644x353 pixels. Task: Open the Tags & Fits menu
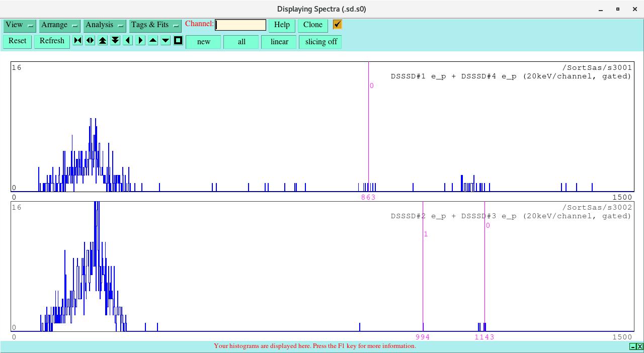point(150,25)
